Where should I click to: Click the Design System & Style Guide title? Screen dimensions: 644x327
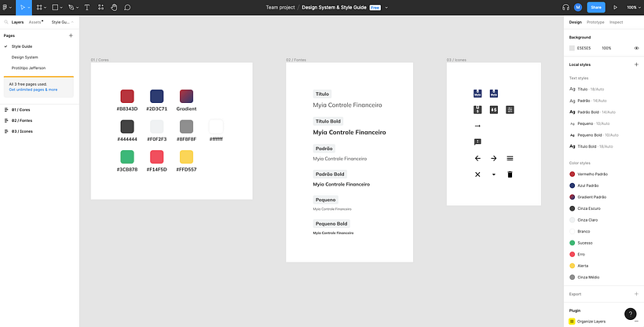334,7
